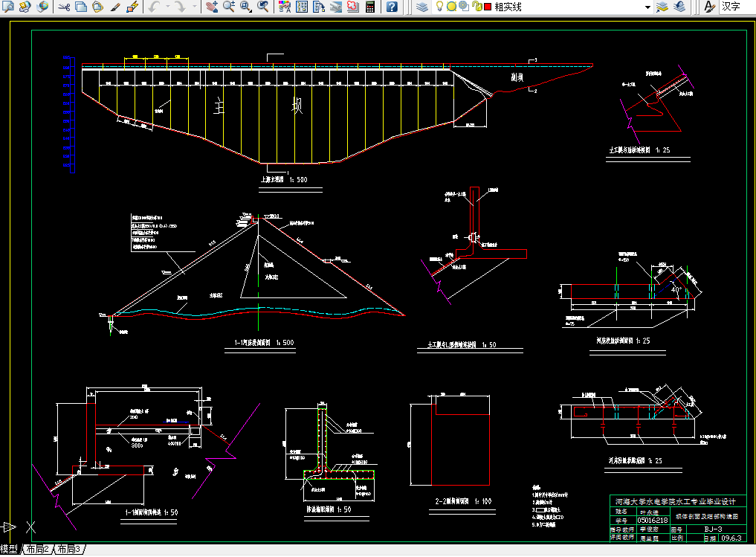Click the '主' character in the main dam view
Viewport: 756px width, 557px height.
(x=219, y=106)
